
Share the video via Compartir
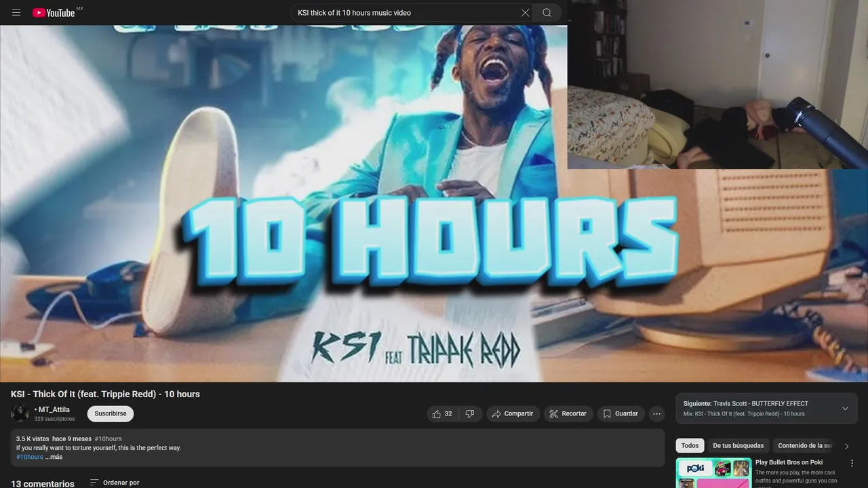coord(513,413)
